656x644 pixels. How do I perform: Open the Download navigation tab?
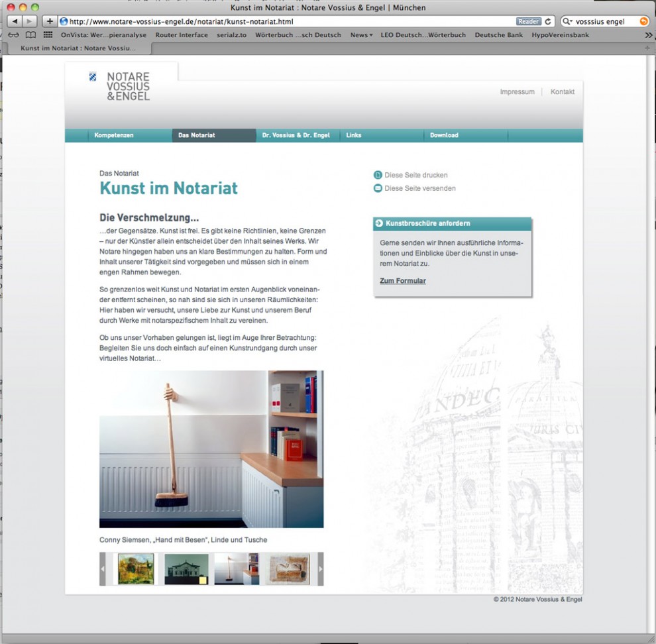pos(444,135)
